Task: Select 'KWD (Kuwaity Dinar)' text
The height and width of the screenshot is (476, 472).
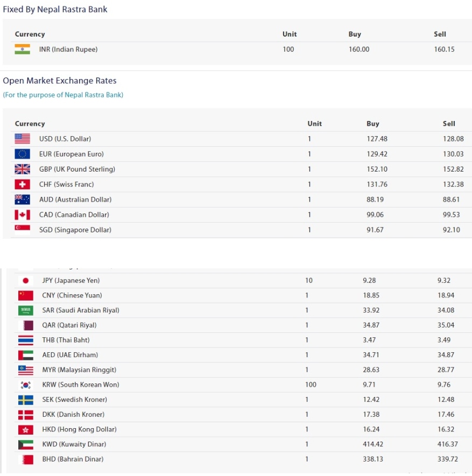Action: pos(74,444)
